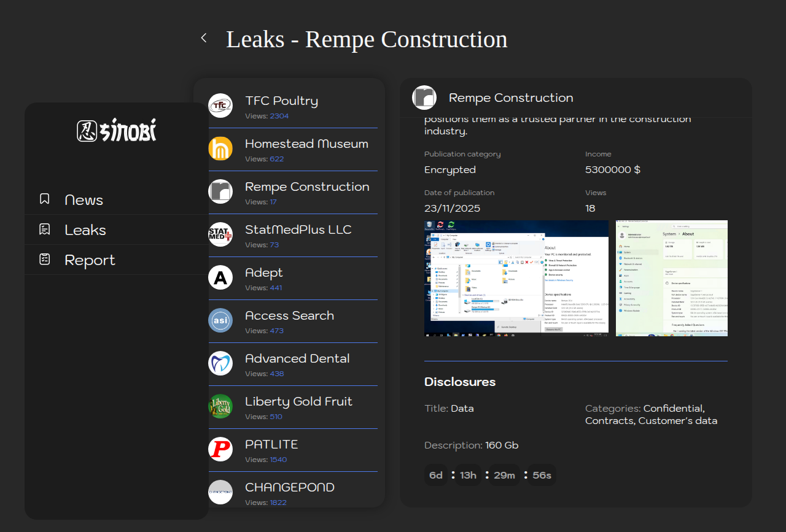Select the Liberty Gold Fruit entry title

(298, 401)
